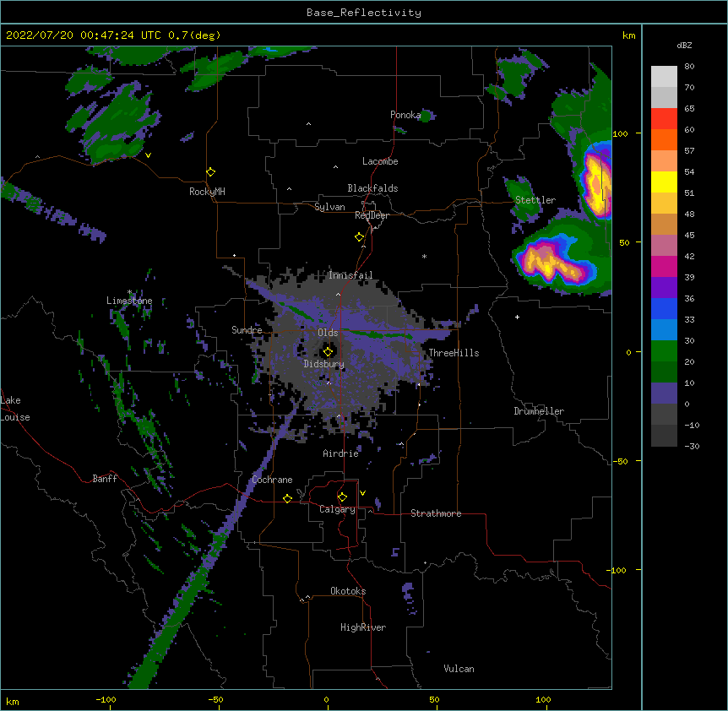The height and width of the screenshot is (711, 728).
Task: Select the bright yellow 54 dBZ legend swatch
Action: point(664,182)
